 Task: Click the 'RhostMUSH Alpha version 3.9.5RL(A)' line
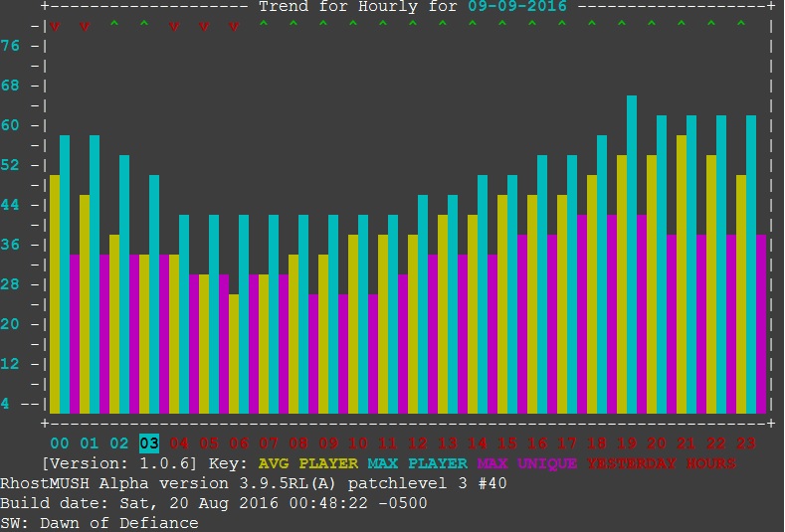(x=254, y=483)
